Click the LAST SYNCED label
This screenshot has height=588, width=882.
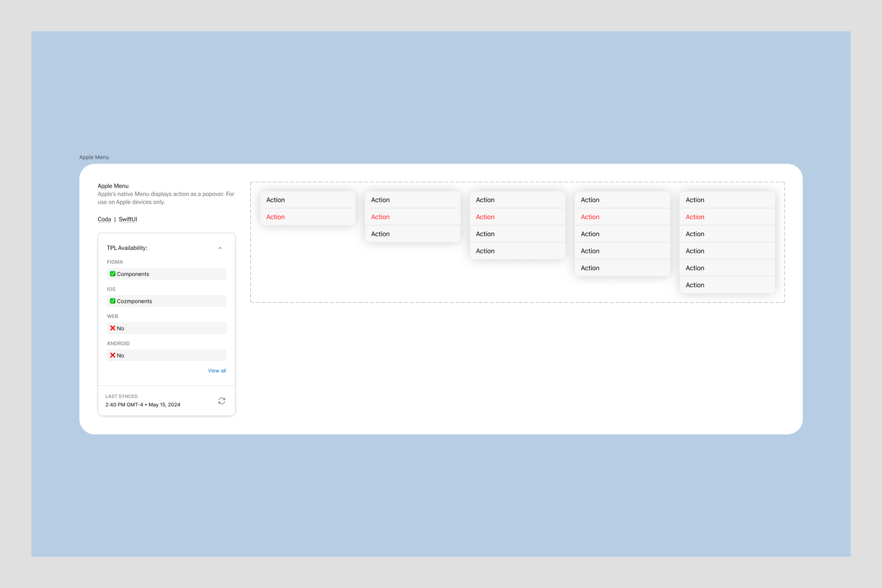point(122,396)
